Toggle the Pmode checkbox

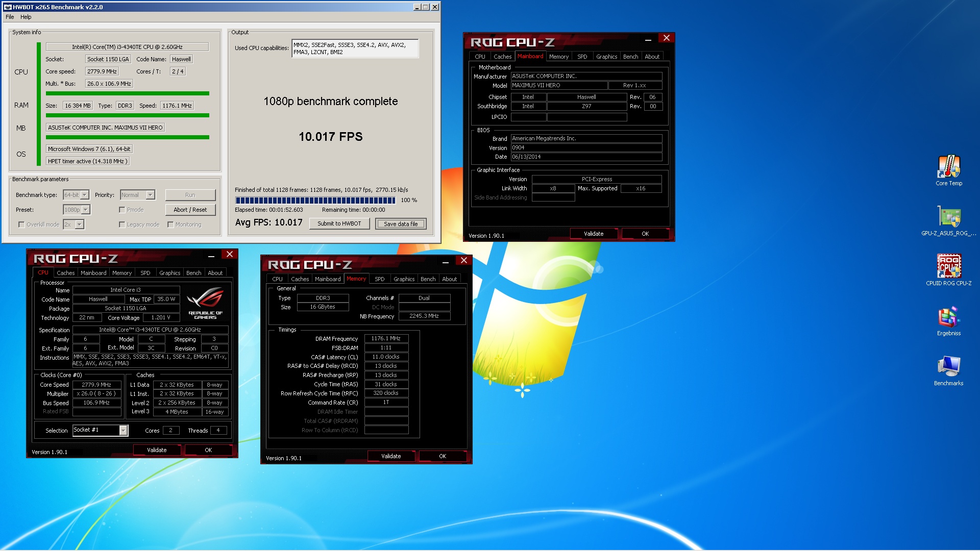coord(122,210)
